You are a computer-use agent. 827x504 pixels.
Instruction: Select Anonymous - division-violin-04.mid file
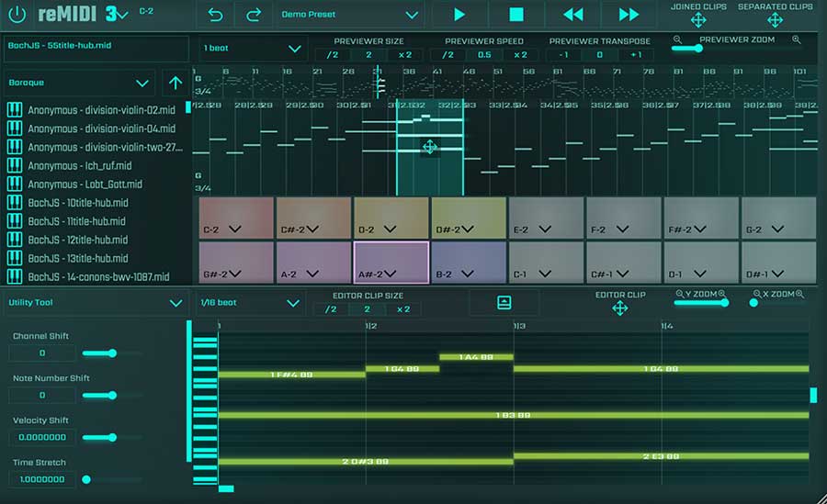tap(101, 129)
